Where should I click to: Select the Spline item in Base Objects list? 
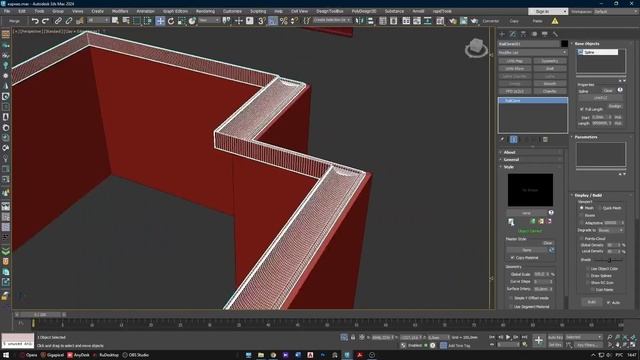598,52
